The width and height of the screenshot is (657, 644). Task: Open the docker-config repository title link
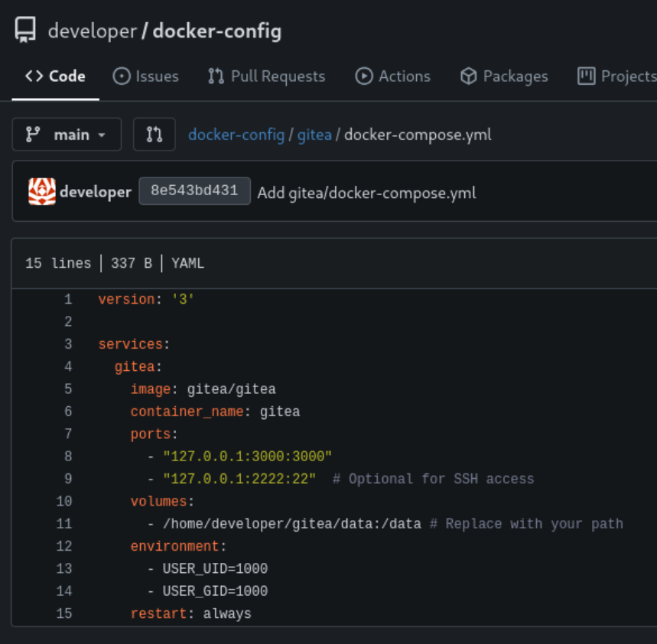point(217,31)
